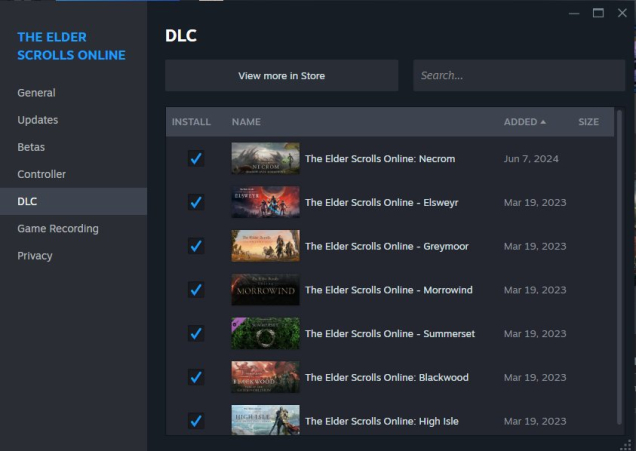Click THE ELDER SCROLLS ONLINE title

[71, 46]
